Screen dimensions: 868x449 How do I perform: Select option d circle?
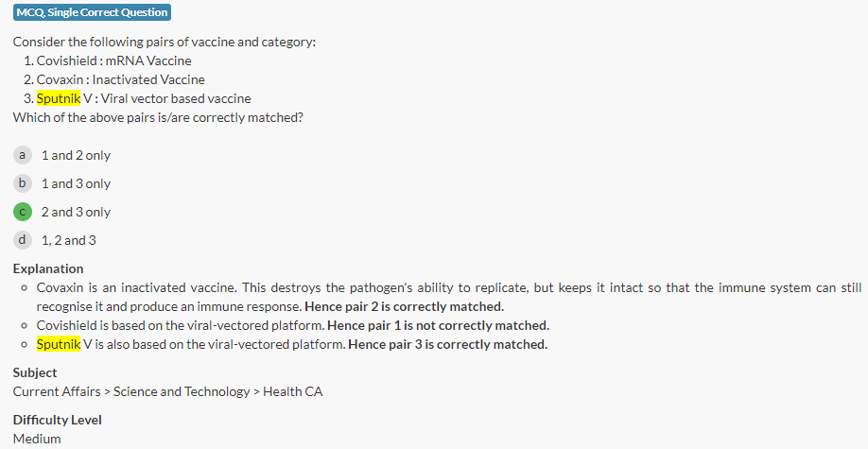[22, 240]
